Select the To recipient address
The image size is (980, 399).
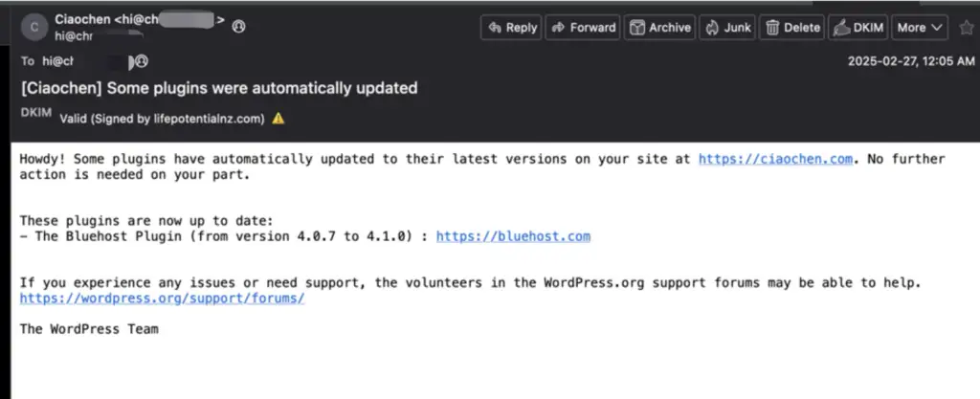point(83,61)
